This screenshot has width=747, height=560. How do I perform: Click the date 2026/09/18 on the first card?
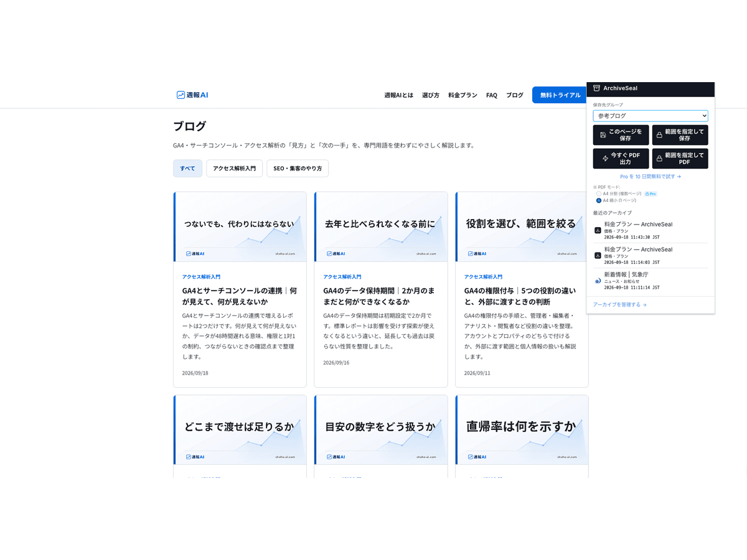click(195, 373)
